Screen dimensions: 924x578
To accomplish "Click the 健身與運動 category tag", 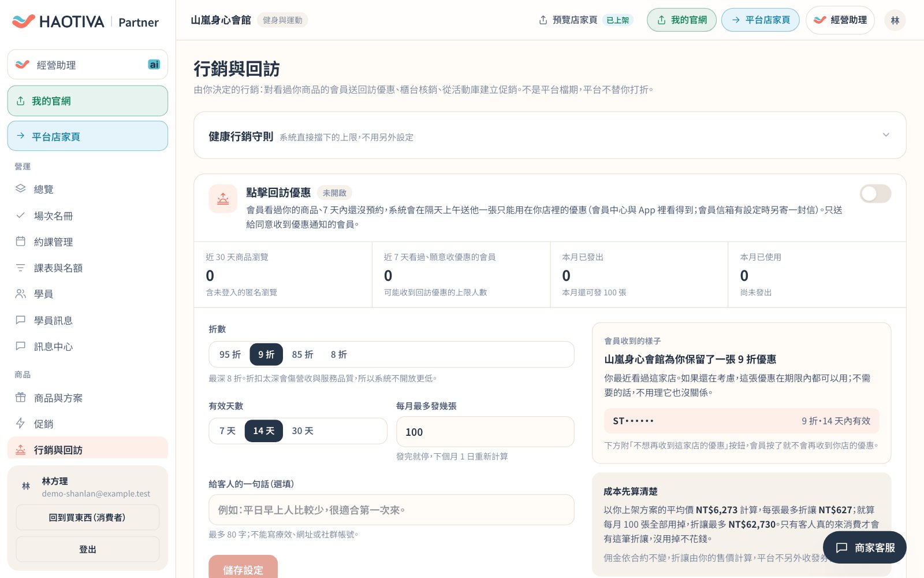I will tap(282, 20).
